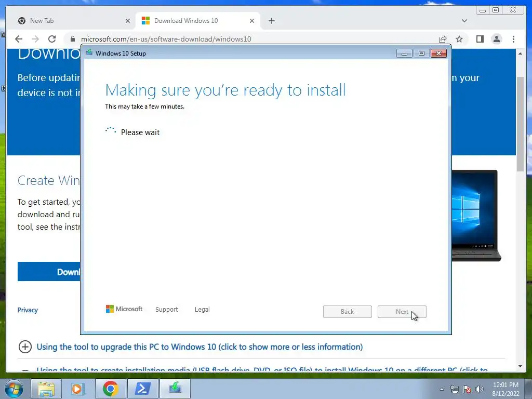Expand the upgrade this PC section

[25, 347]
